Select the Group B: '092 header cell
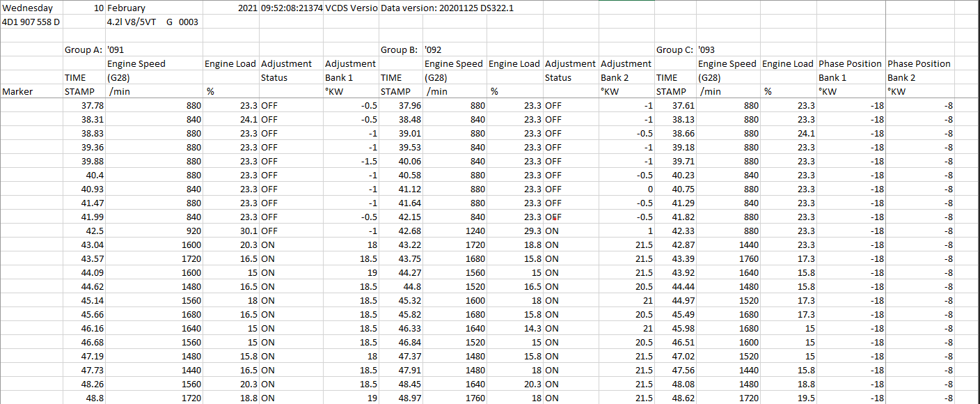The image size is (980, 404). point(400,49)
